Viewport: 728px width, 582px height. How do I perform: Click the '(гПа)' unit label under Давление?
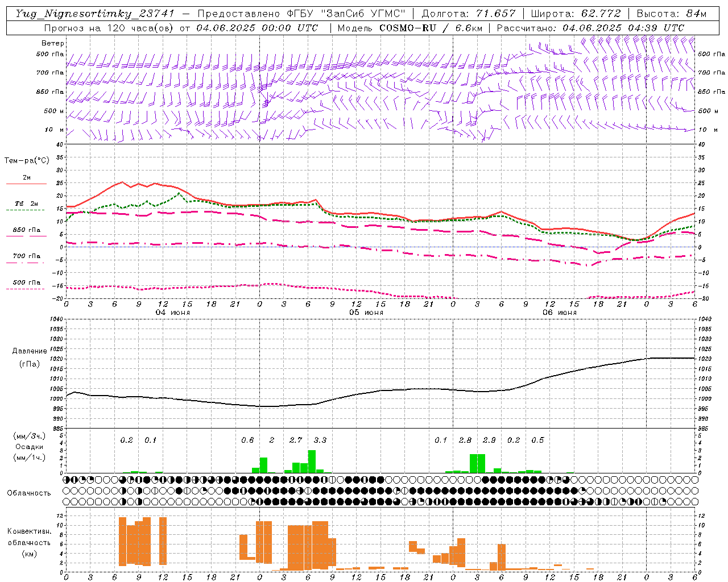pos(30,364)
